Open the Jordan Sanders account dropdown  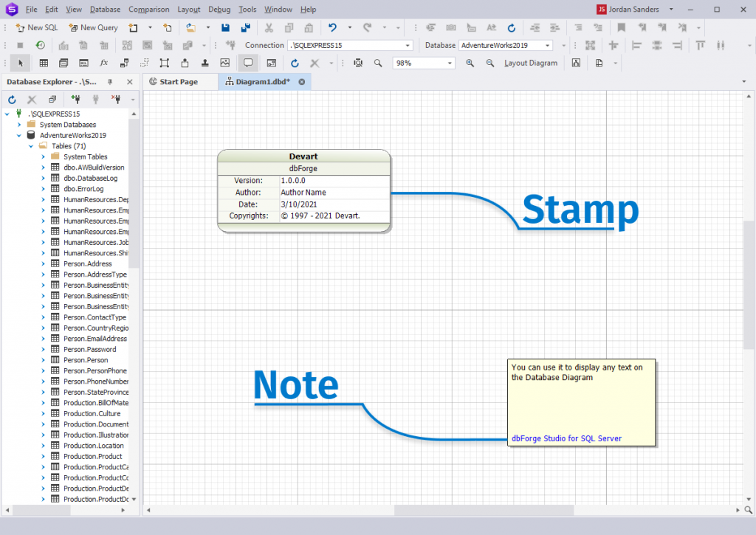[x=671, y=9]
